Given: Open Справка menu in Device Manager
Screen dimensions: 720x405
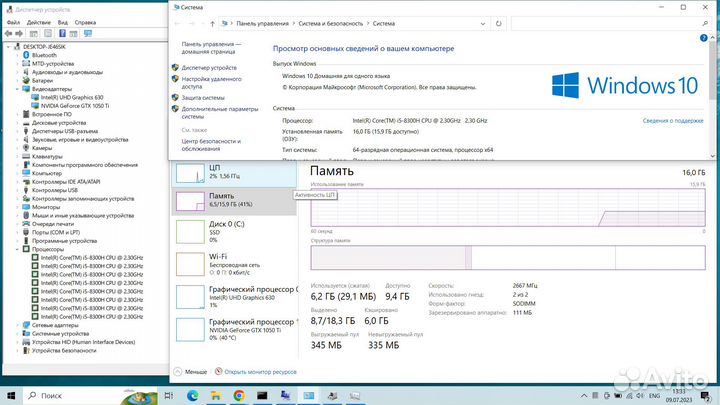Looking at the screenshot, I should point(85,22).
